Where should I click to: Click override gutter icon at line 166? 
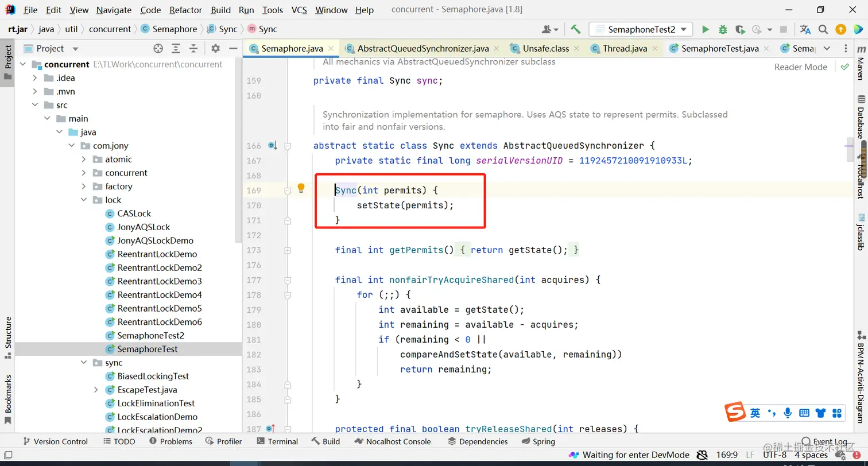pos(272,146)
